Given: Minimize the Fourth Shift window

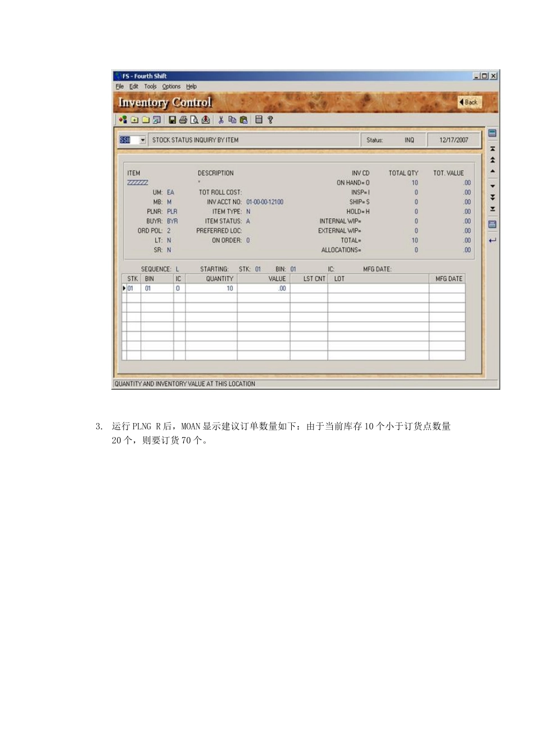Looking at the screenshot, I should 476,76.
